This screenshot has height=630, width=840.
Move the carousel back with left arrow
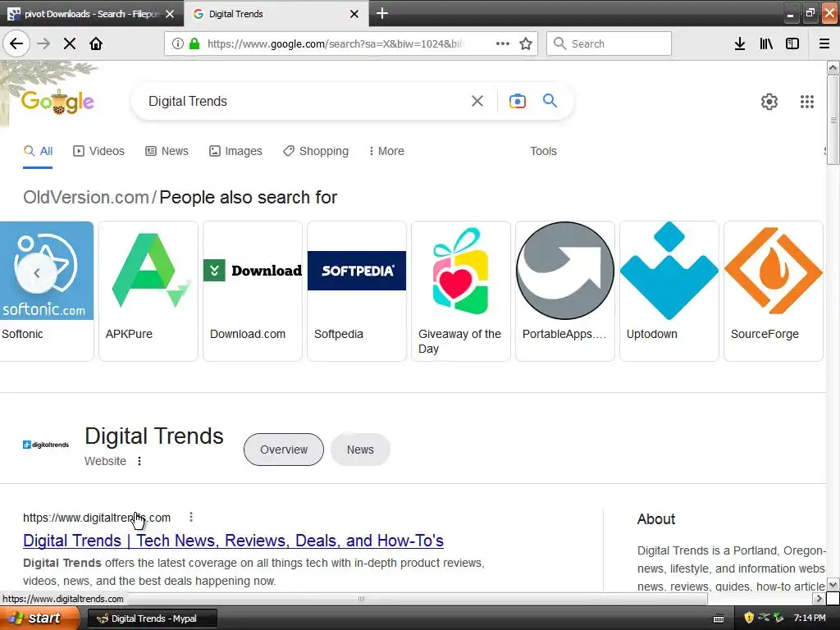[36, 273]
